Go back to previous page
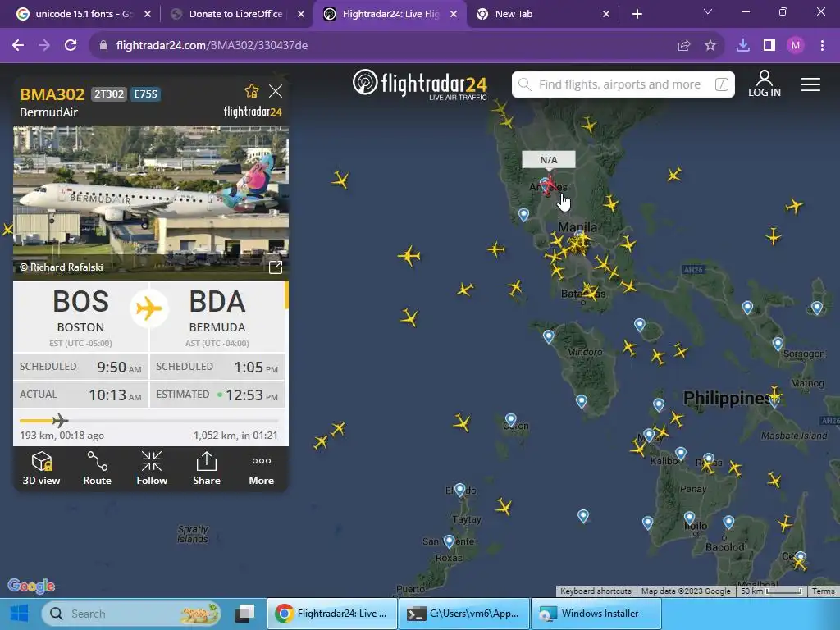The image size is (840, 630). pos(18,46)
